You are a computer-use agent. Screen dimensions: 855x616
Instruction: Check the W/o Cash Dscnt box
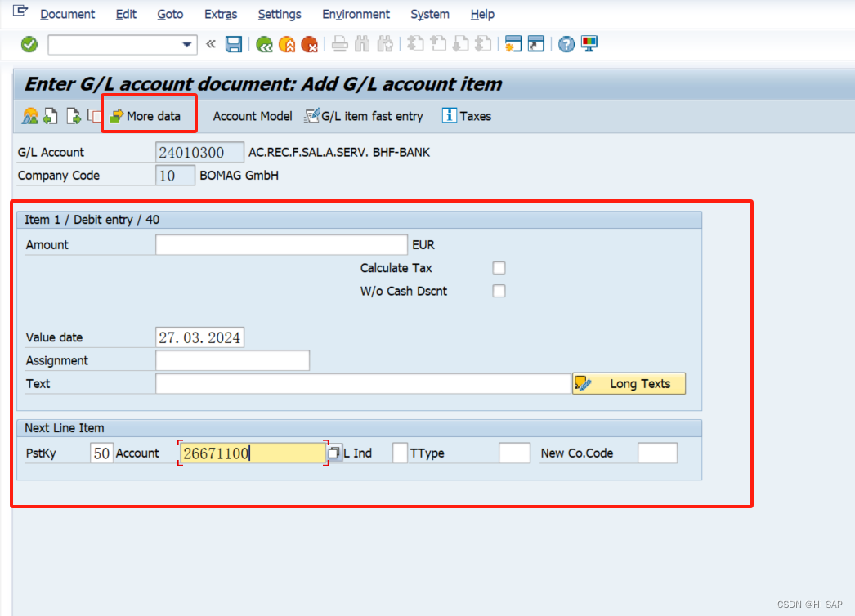click(499, 291)
